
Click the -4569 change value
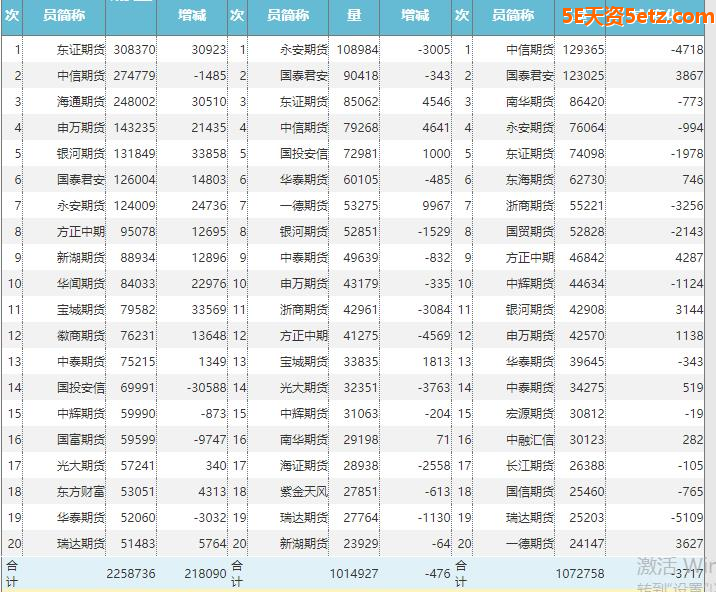coord(434,336)
